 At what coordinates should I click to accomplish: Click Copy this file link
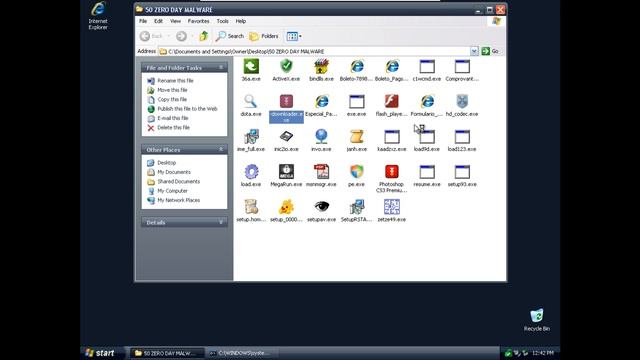pos(172,100)
